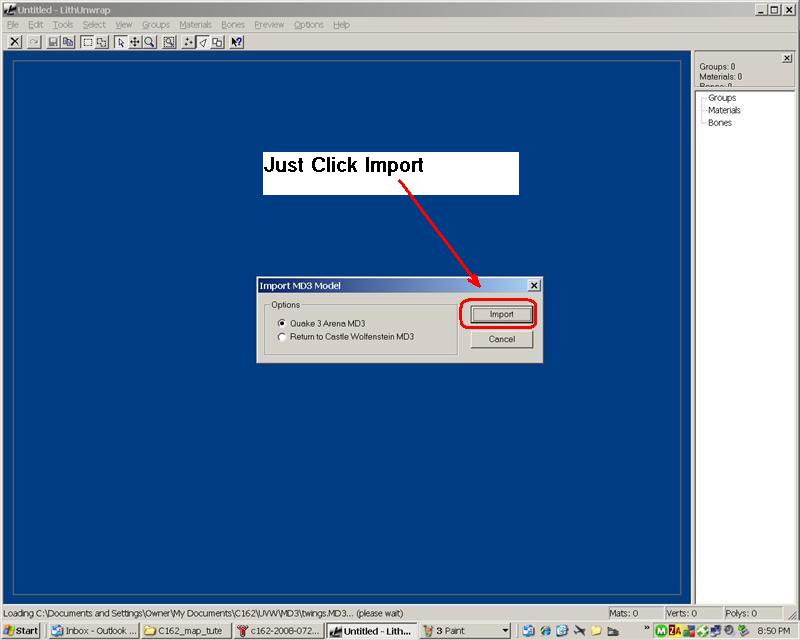800x640 pixels.
Task: Click the 'Loading C:\Documents and Settings' status message
Action: 203,613
